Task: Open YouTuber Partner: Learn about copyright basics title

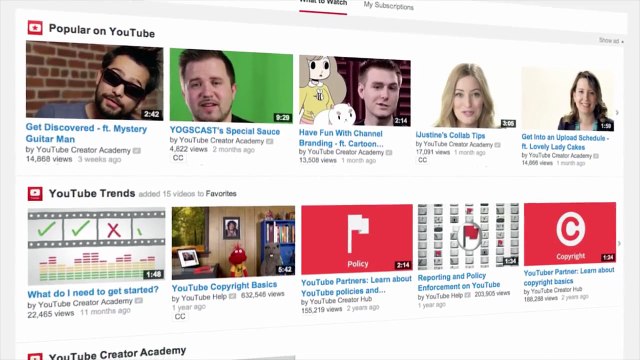Action: [x=569, y=276]
